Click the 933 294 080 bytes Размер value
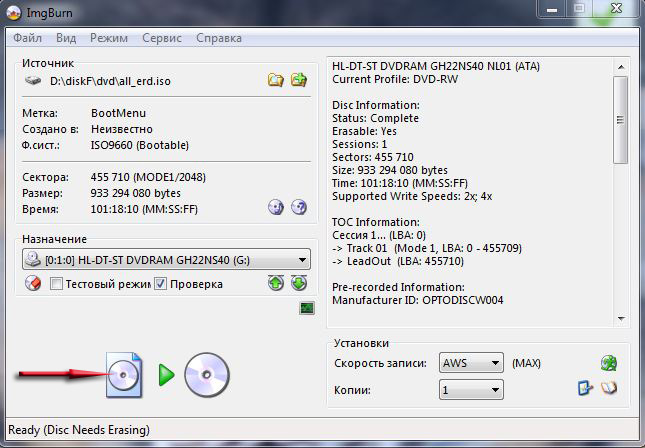645x448 pixels. pos(136,193)
